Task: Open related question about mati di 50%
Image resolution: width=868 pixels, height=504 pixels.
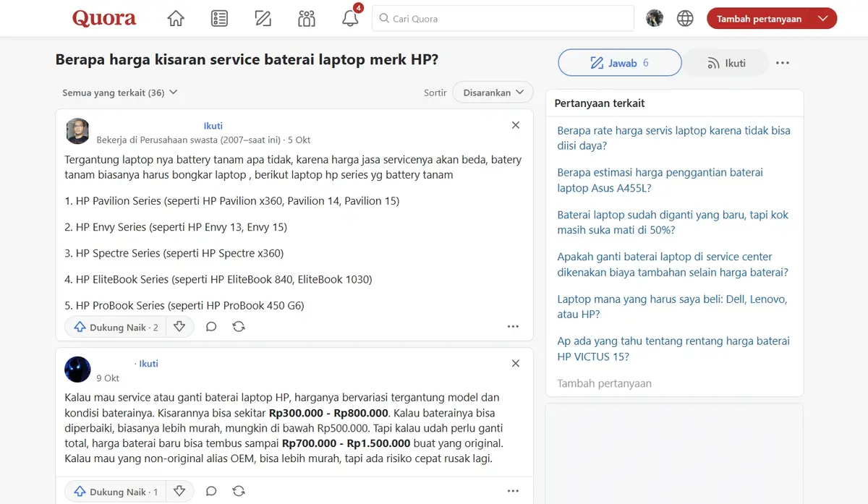Action: 673,222
